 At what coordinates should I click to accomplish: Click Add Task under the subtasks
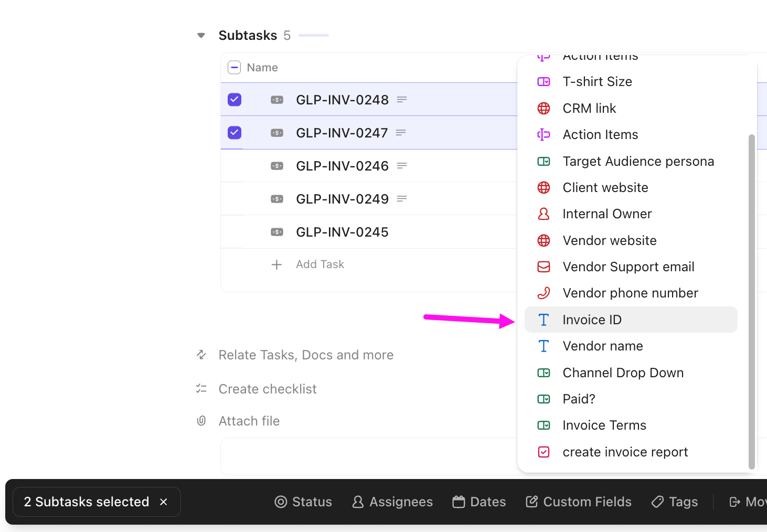(x=320, y=264)
